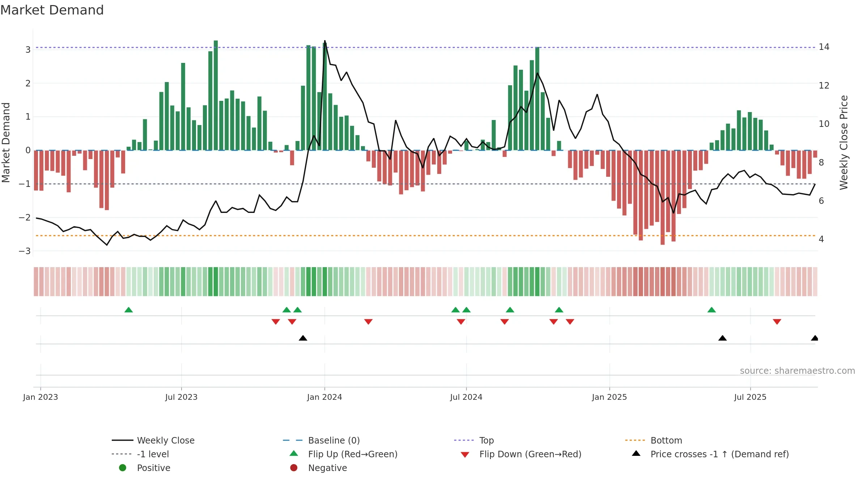Click the Positive legend label

tap(154, 468)
